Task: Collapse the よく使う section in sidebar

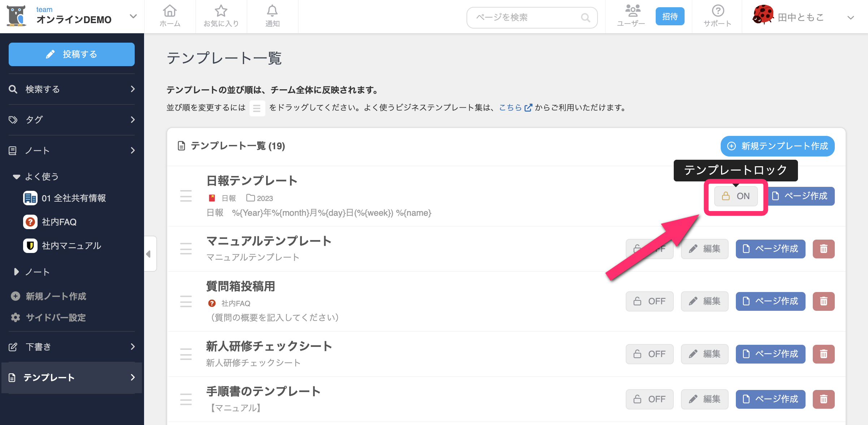Action: coord(16,177)
